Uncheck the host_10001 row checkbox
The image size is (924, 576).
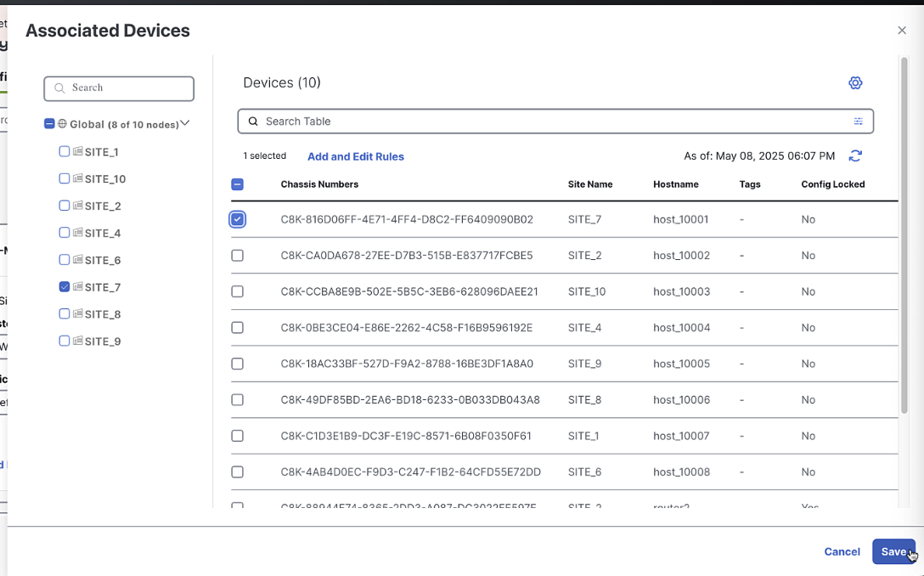[x=238, y=219]
